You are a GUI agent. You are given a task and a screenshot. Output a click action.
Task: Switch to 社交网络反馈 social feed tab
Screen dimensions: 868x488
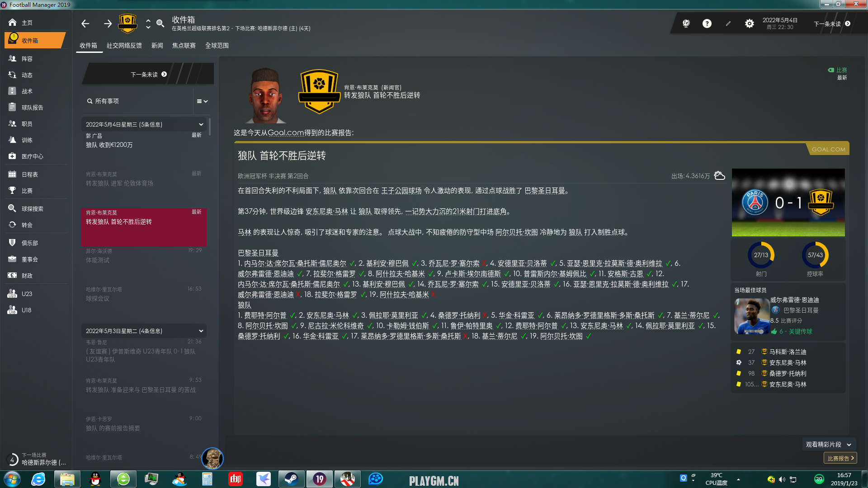click(124, 46)
